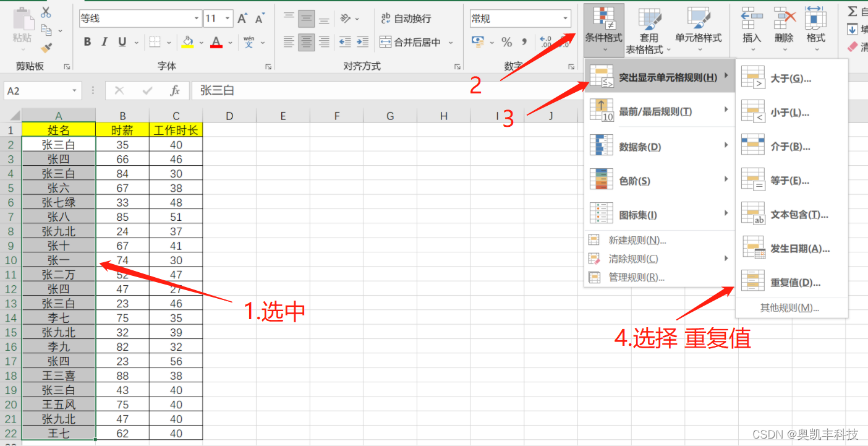
Task: Open the underline style dropdown arrow
Action: [x=136, y=43]
